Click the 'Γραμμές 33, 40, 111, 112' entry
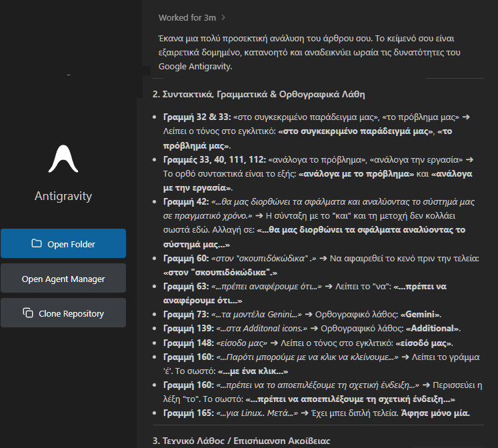 click(214, 160)
